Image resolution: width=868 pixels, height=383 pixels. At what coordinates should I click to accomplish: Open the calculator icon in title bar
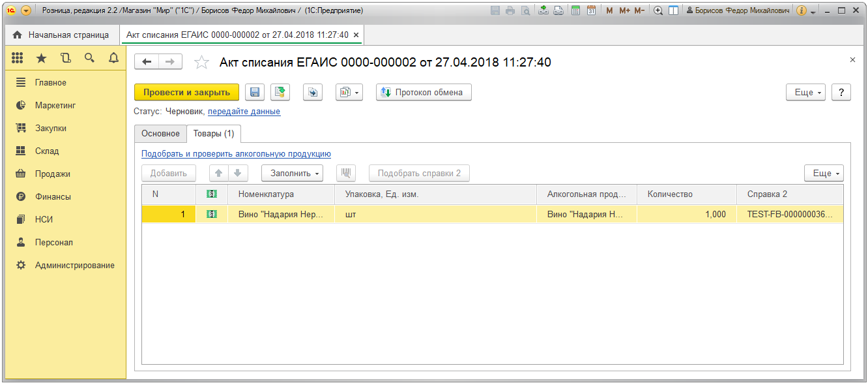(576, 10)
